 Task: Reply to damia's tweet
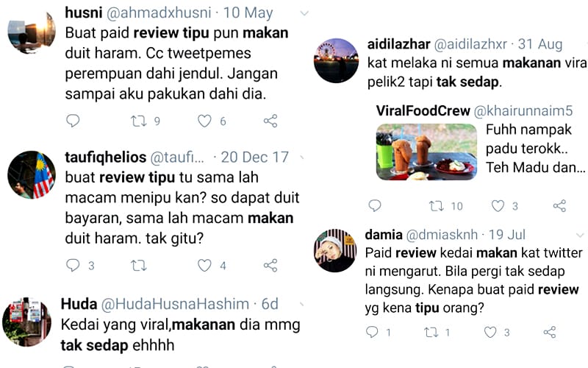coord(372,332)
